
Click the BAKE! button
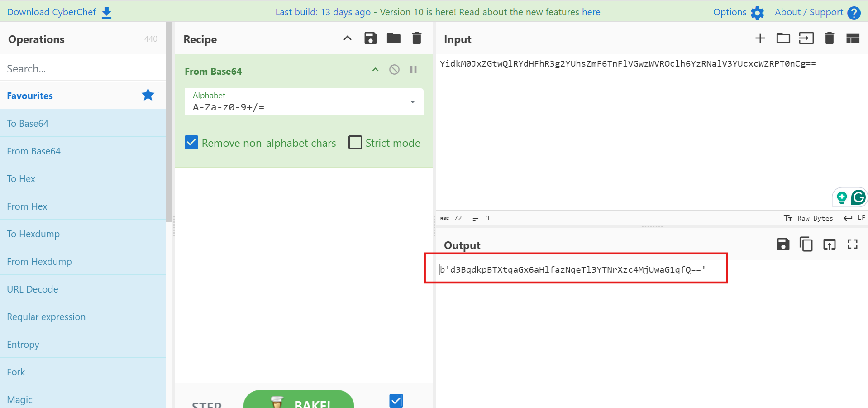point(299,399)
